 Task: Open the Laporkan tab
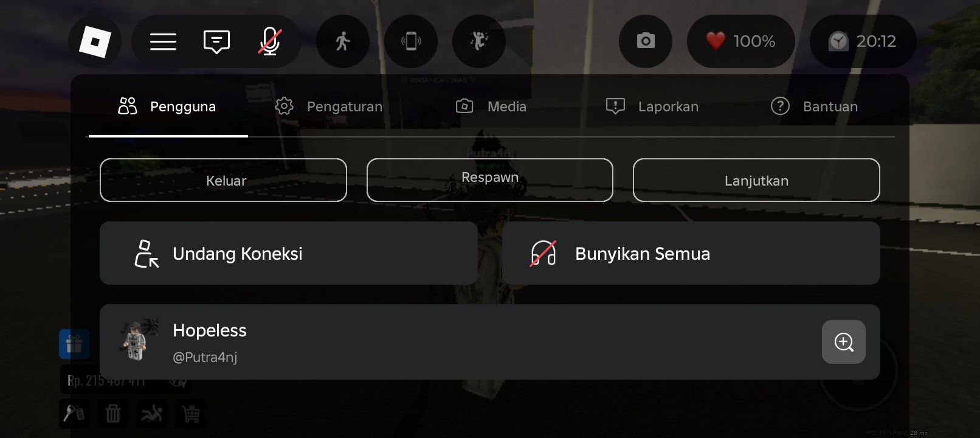pyautogui.click(x=652, y=106)
